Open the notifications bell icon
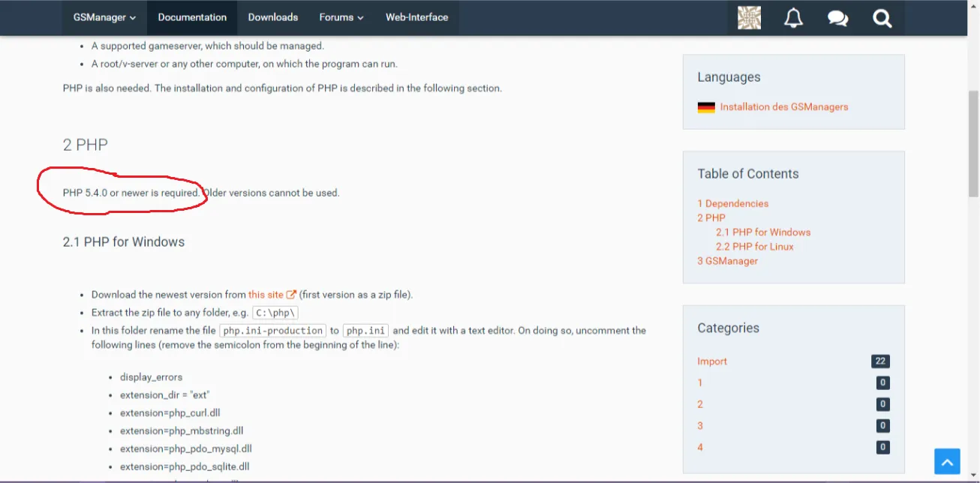The height and width of the screenshot is (483, 980). click(x=793, y=18)
